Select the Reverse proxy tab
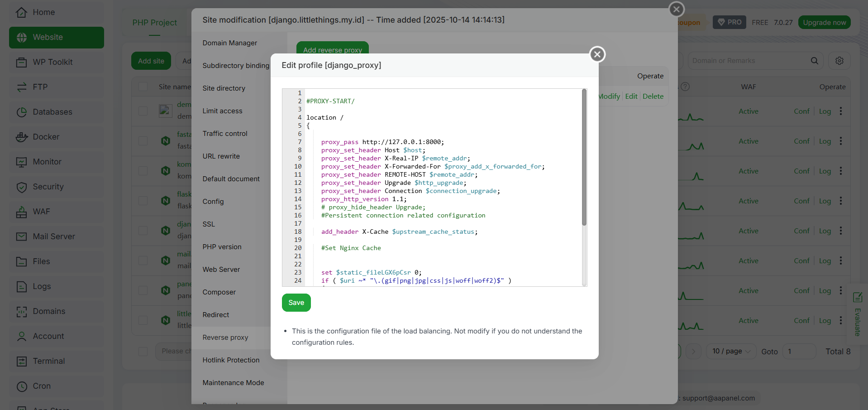 coord(225,338)
